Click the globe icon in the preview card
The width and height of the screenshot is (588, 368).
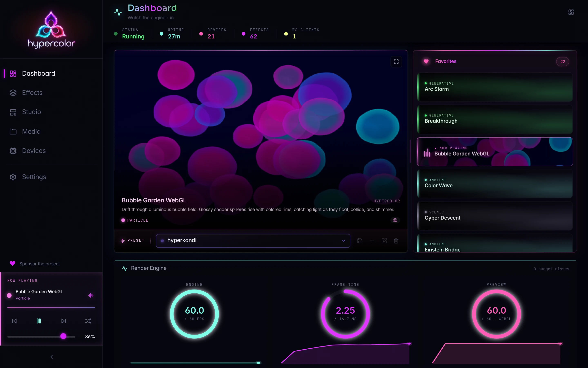click(395, 220)
